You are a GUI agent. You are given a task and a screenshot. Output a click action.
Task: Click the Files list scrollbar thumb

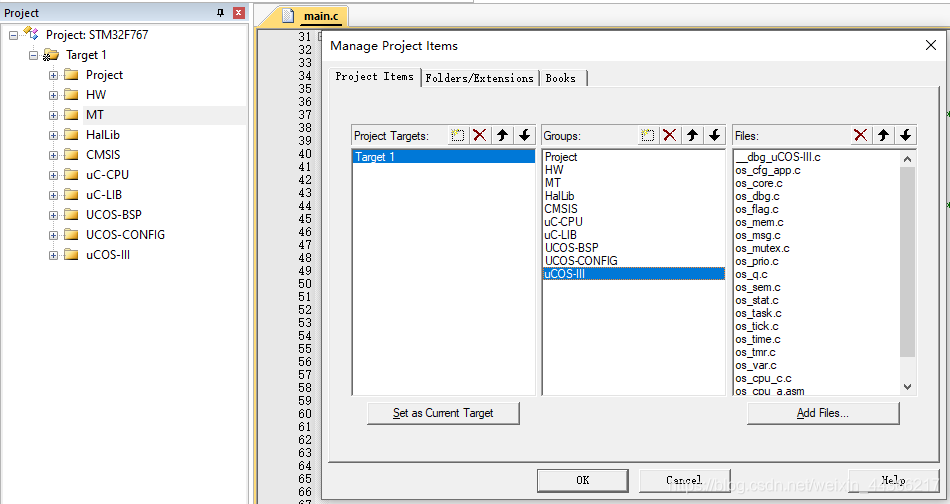click(x=907, y=262)
